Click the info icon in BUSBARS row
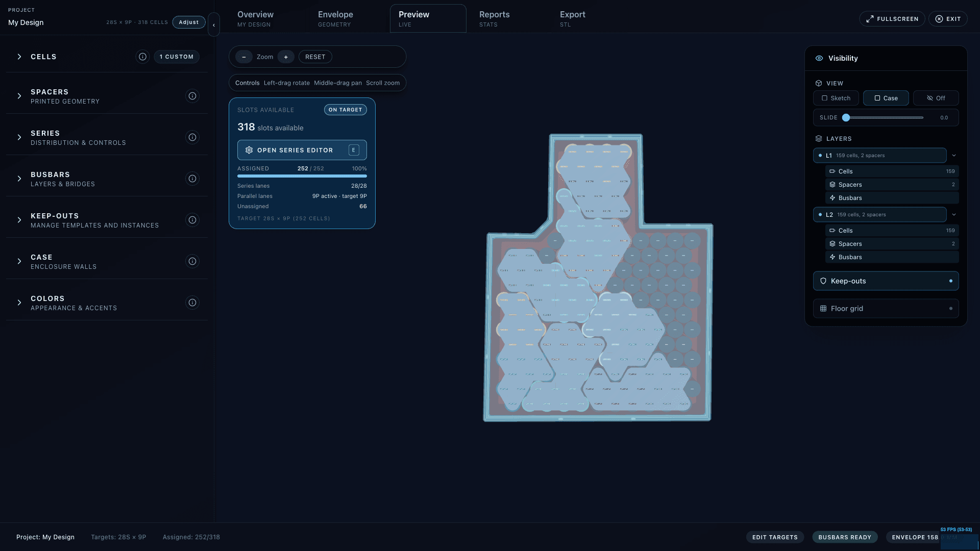This screenshot has height=551, width=980. point(192,179)
